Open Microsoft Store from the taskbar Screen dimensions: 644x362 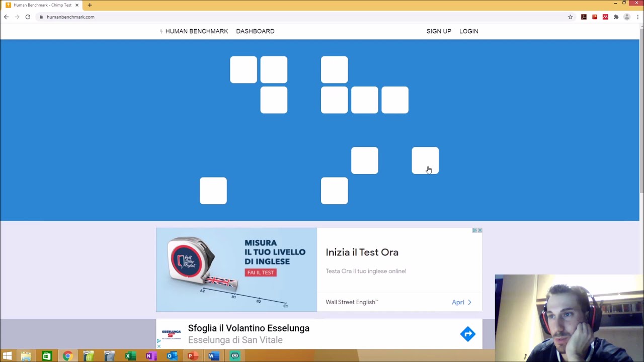(x=46, y=356)
